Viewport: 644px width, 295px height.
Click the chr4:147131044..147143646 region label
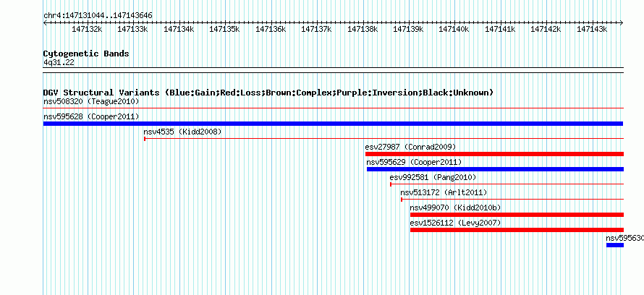point(98,16)
